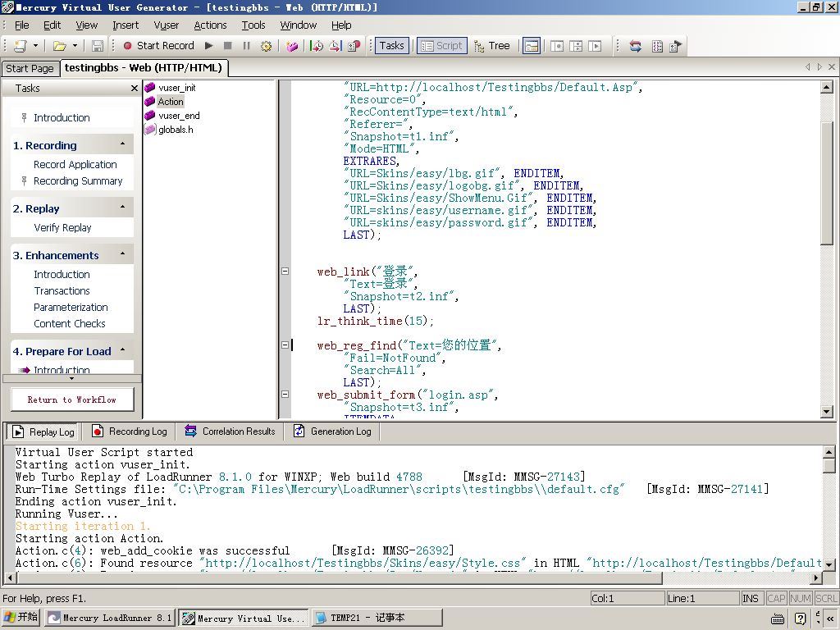Click the left pane layout icon after output window

coord(557,46)
